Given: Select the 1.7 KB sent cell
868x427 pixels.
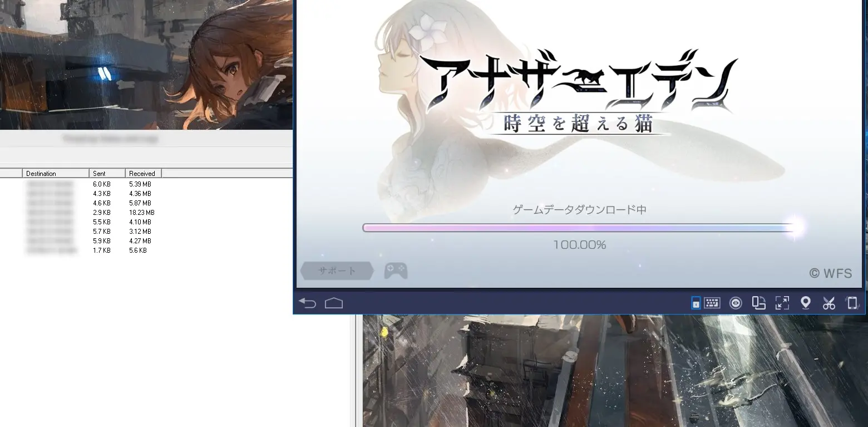Looking at the screenshot, I should pyautogui.click(x=102, y=251).
